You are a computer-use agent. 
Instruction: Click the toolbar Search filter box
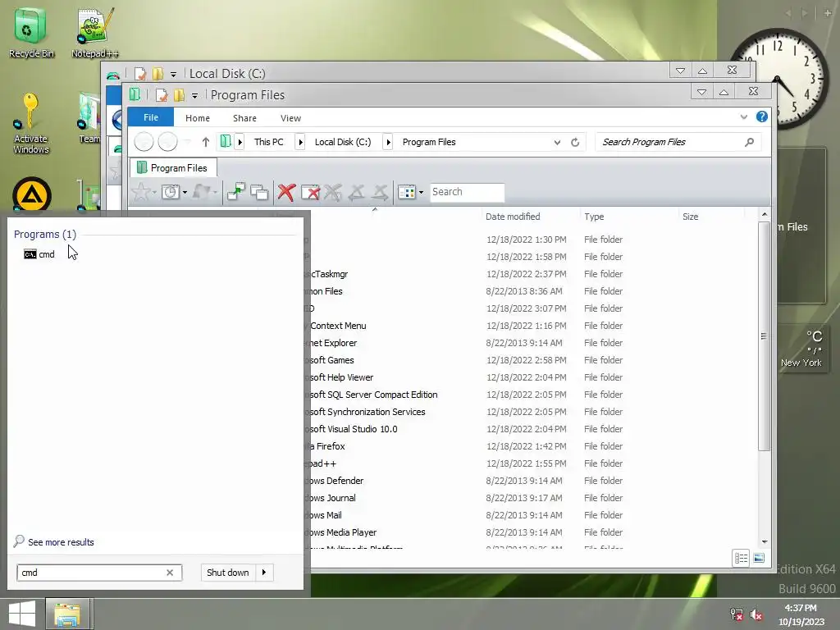pyautogui.click(x=467, y=192)
